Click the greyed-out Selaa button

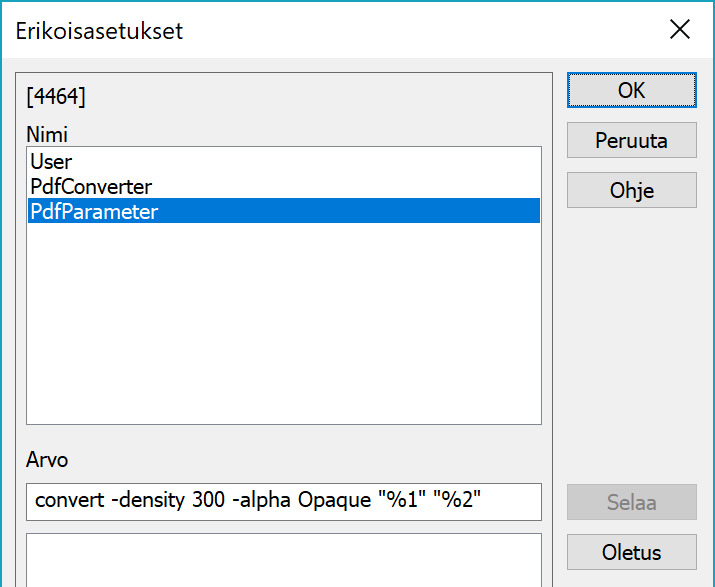coord(631,502)
